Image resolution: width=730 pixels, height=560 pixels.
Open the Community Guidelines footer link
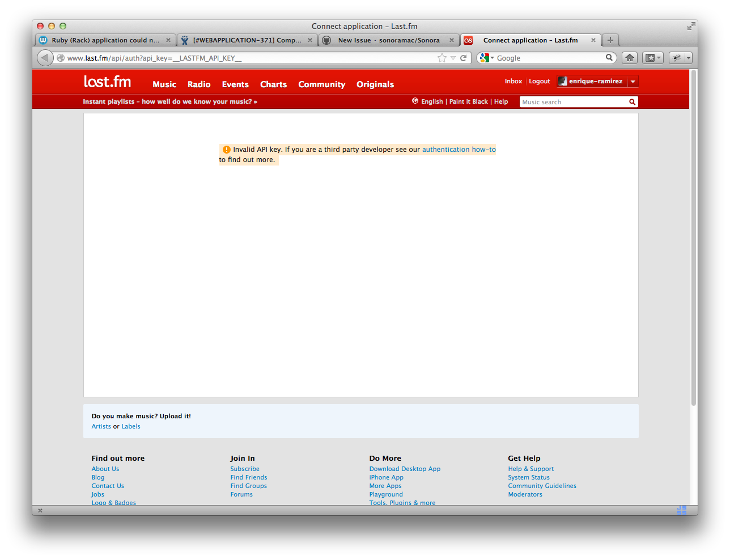pyautogui.click(x=542, y=486)
